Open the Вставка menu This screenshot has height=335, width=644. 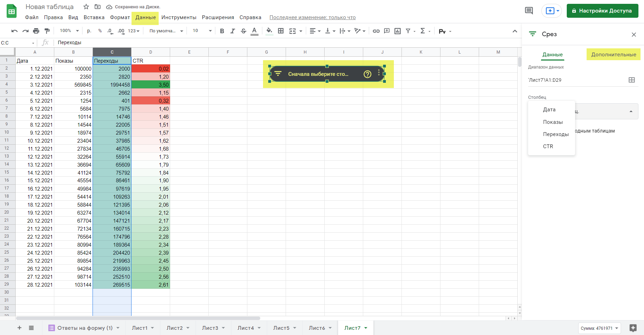(x=94, y=17)
